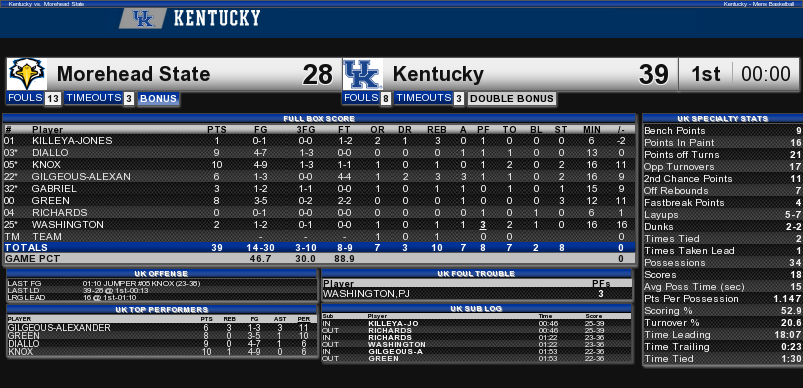
Task: Select the Kentucky DOUBLE BONUS indicator
Action: (x=512, y=99)
